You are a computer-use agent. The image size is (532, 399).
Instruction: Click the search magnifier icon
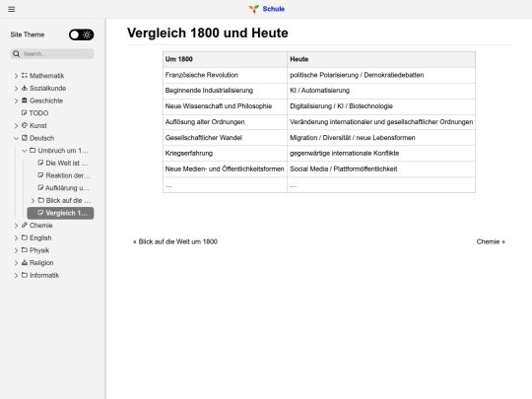17,53
